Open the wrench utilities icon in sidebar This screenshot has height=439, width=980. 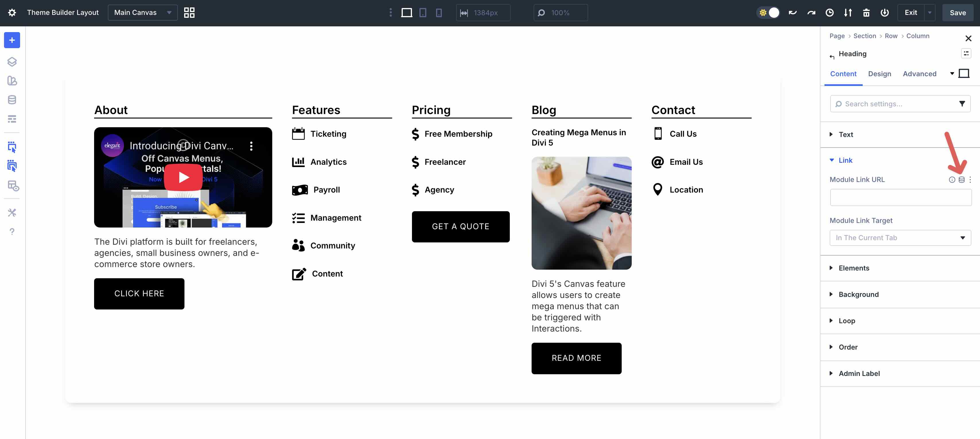point(12,212)
